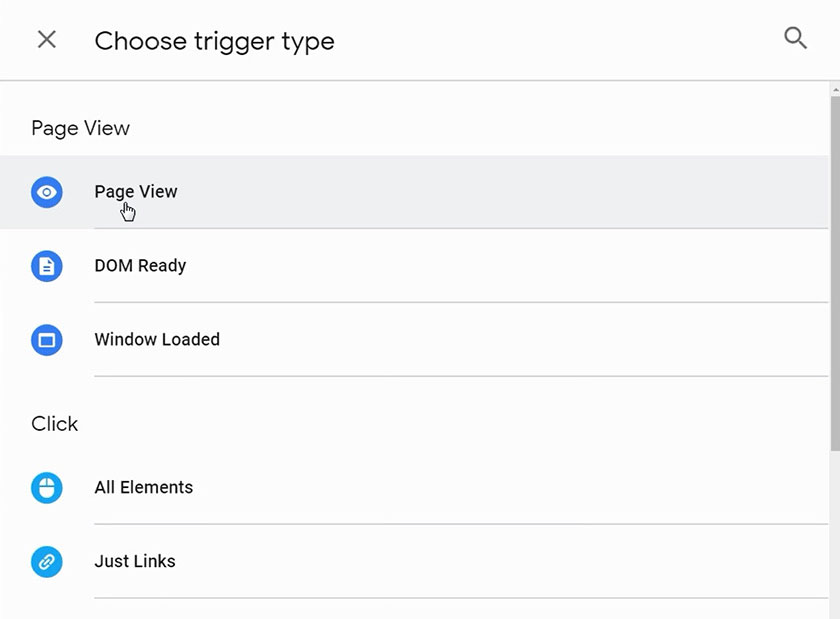840x619 pixels.
Task: Close the Choose trigger type panel
Action: point(46,40)
